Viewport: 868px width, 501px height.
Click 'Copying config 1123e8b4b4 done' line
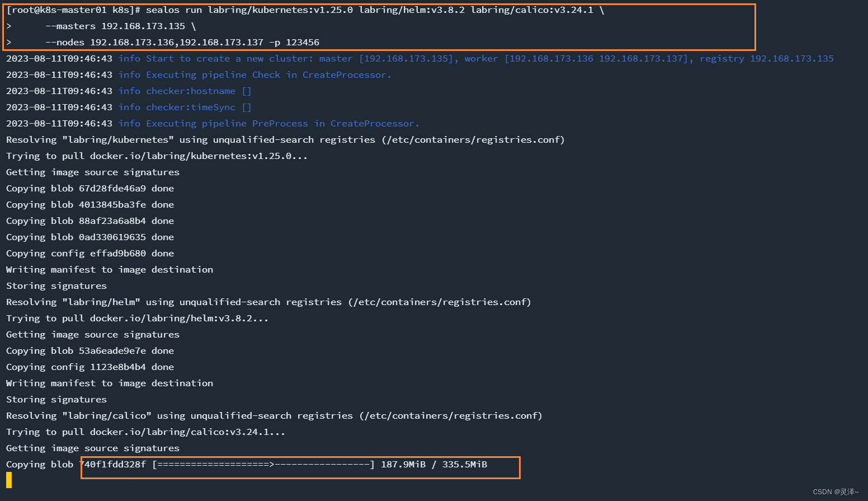(90, 367)
